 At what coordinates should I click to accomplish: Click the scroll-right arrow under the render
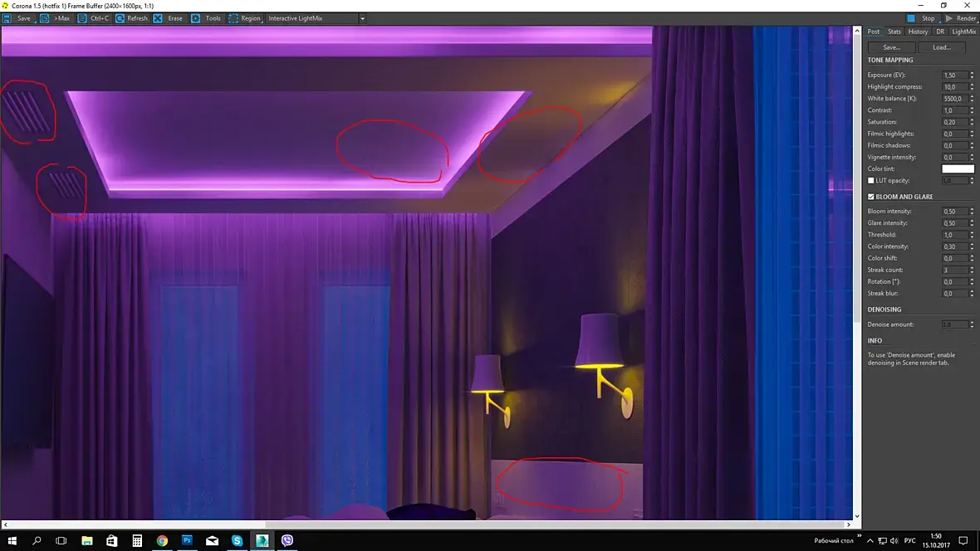tap(848, 524)
